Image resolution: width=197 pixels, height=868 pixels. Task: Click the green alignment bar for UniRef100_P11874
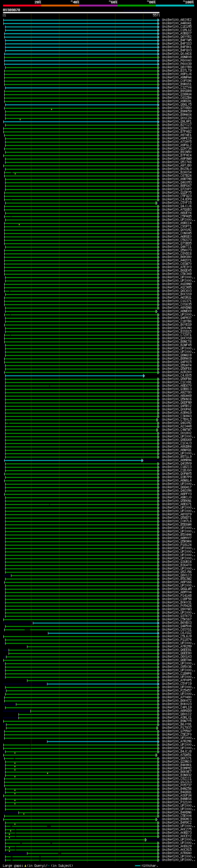82,640
